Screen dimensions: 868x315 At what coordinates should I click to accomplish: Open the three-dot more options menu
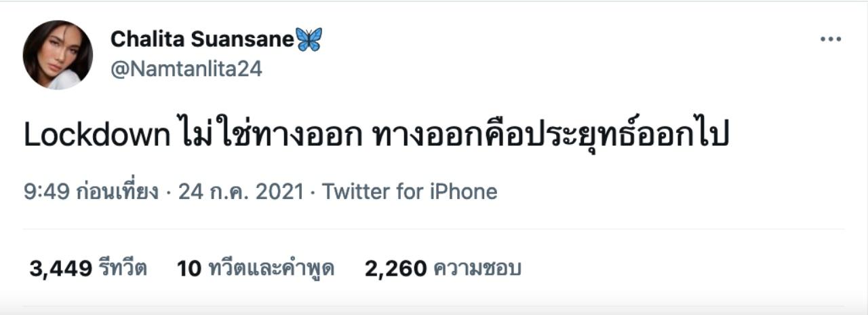831,39
